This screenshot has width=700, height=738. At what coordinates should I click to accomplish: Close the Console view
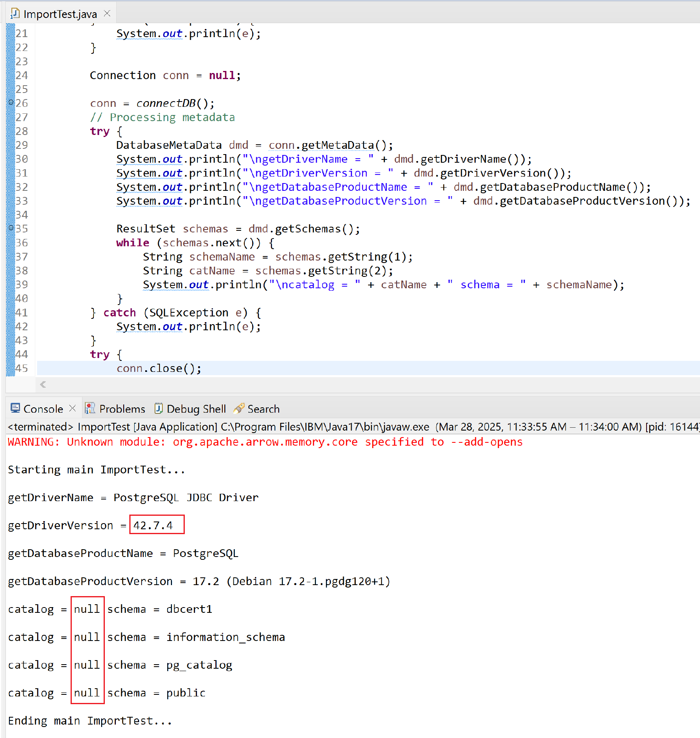click(x=73, y=408)
